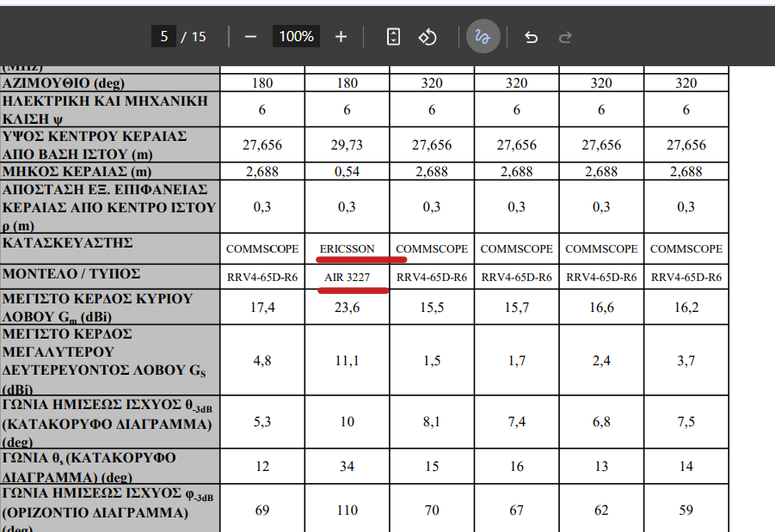Click the 62 horizontal half-power angle value

click(601, 510)
